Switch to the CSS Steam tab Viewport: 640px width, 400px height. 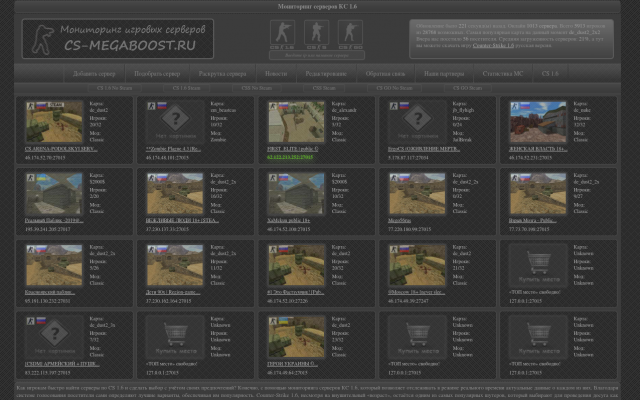pyautogui.click(x=324, y=88)
